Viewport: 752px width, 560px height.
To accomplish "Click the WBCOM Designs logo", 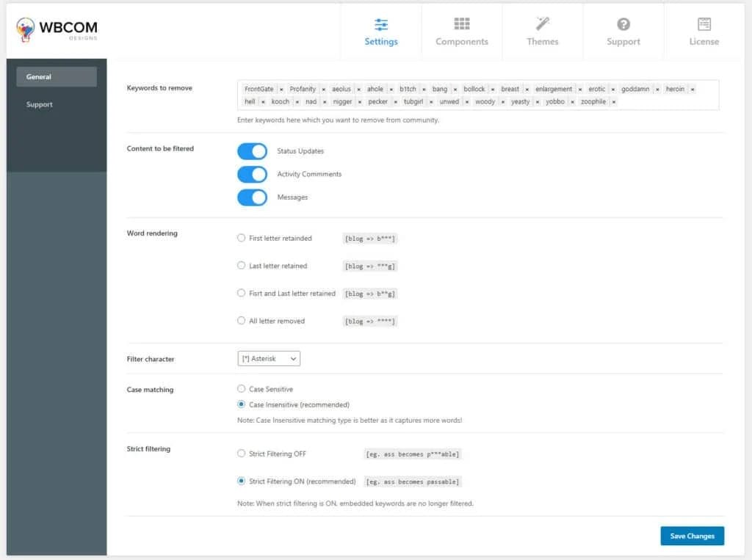I will point(57,29).
